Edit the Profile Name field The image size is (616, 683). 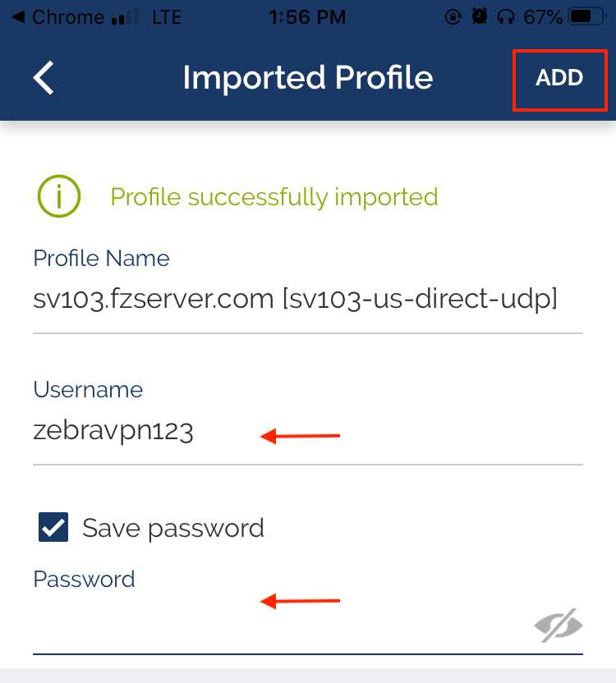[308, 300]
